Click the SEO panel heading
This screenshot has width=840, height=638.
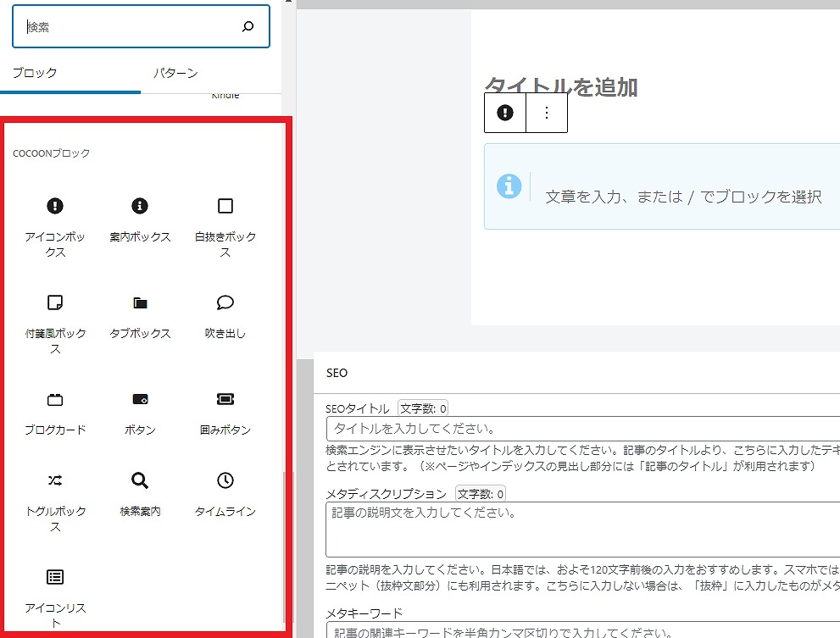point(337,373)
